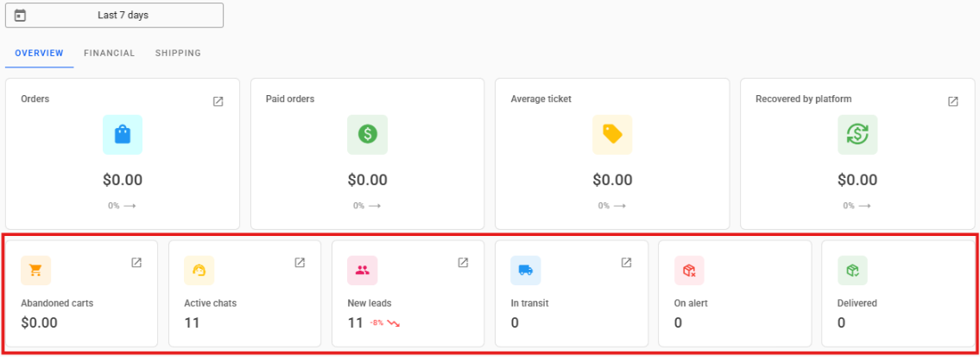Click the green refresh-dollar Recovered icon
This screenshot has width=980, height=357.
click(x=857, y=135)
